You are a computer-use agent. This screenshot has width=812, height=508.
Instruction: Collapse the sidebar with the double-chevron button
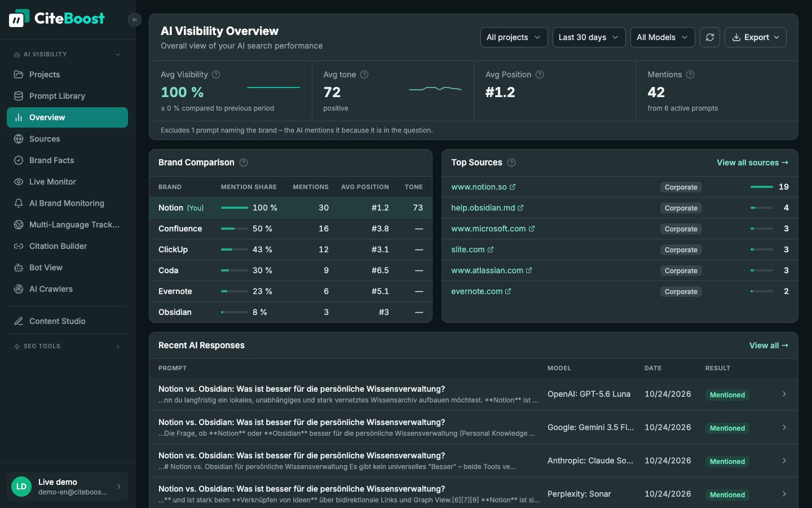(134, 20)
